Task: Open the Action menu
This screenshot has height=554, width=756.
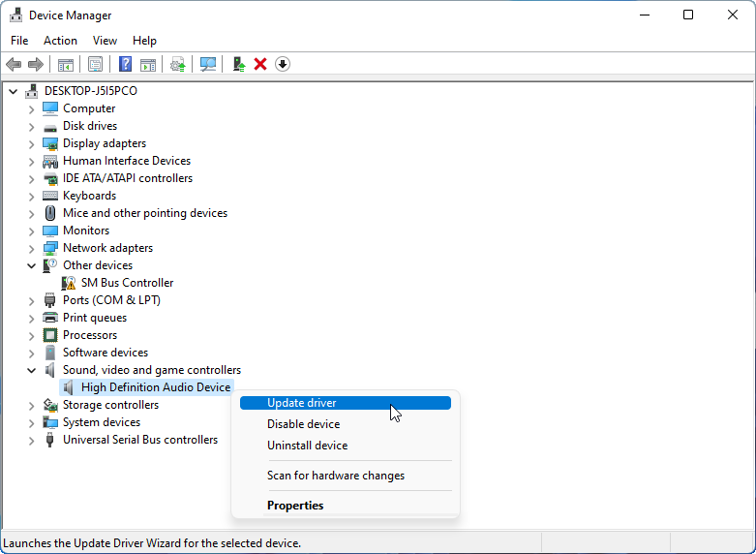Action: [60, 41]
